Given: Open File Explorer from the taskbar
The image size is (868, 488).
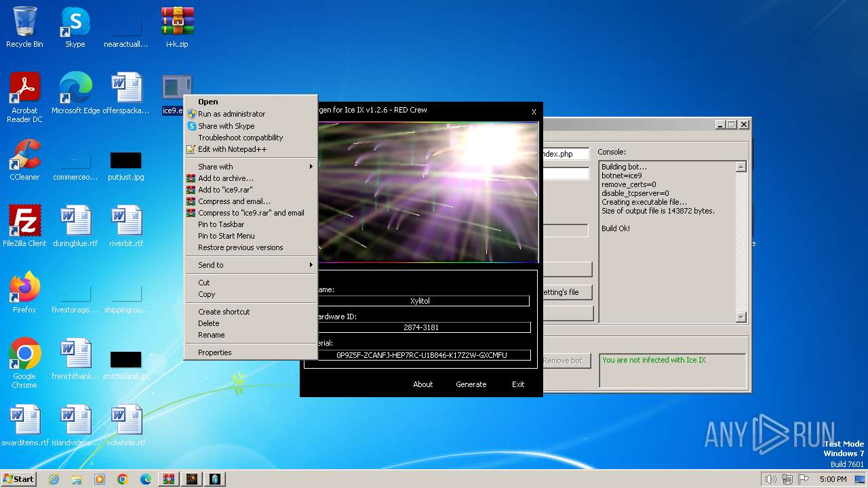Looking at the screenshot, I should [x=77, y=479].
